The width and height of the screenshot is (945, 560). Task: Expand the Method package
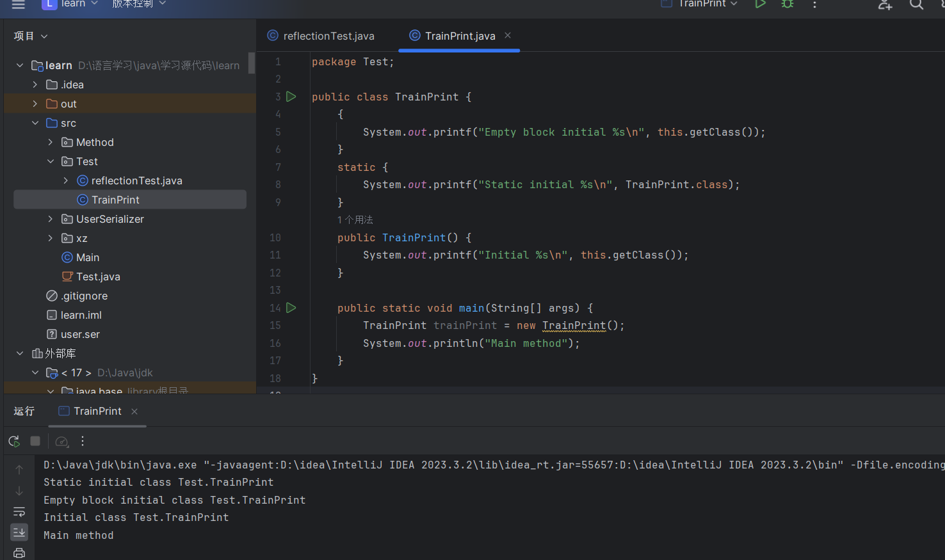pos(51,142)
